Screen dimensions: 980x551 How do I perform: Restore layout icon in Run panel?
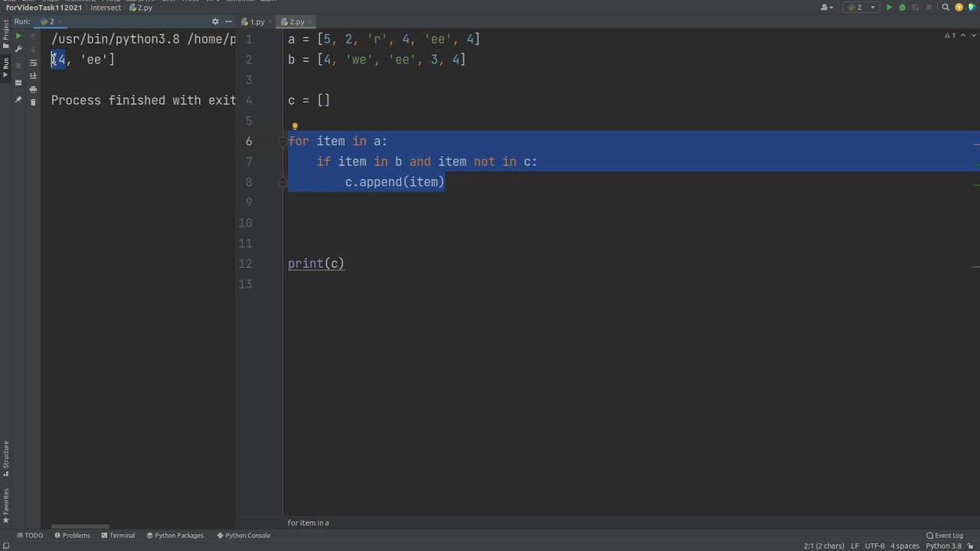click(18, 83)
